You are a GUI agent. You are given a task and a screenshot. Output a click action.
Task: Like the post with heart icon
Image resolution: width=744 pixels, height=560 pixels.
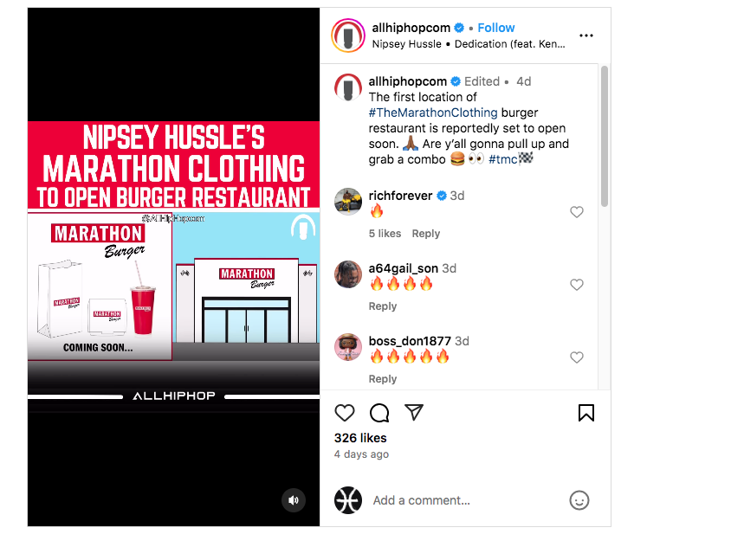[x=345, y=413]
